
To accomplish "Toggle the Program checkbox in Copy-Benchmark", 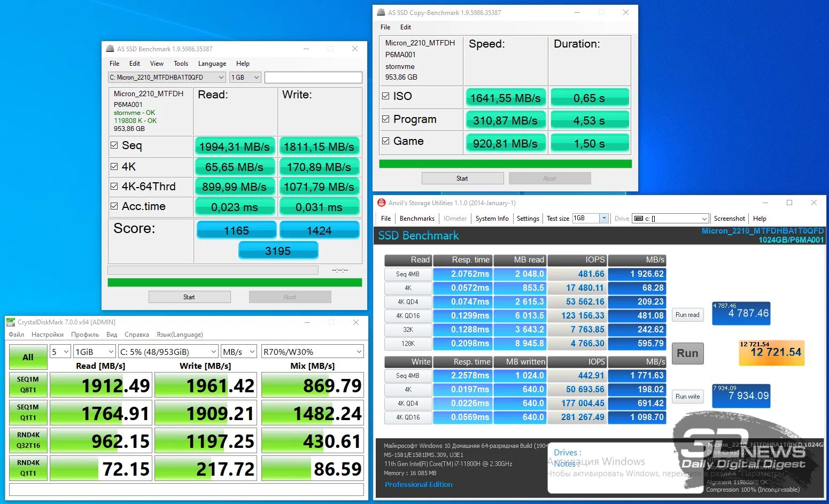I will pos(386,119).
